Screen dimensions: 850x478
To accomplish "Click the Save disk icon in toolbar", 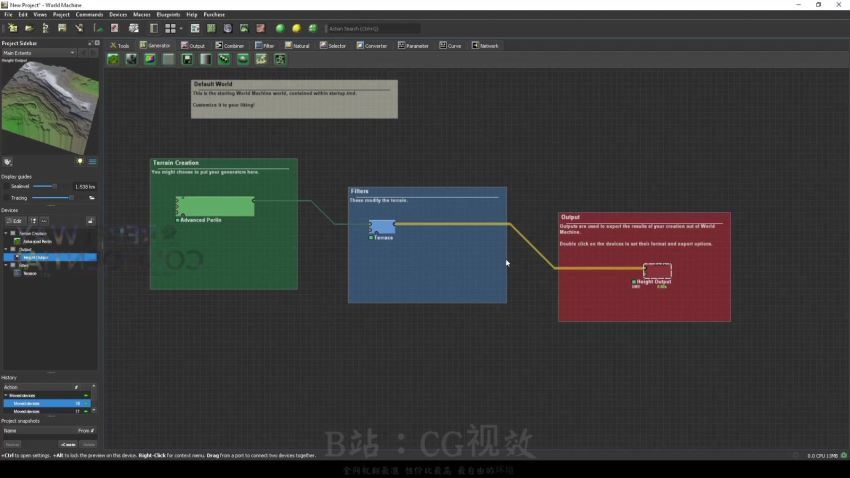I will pos(62,28).
